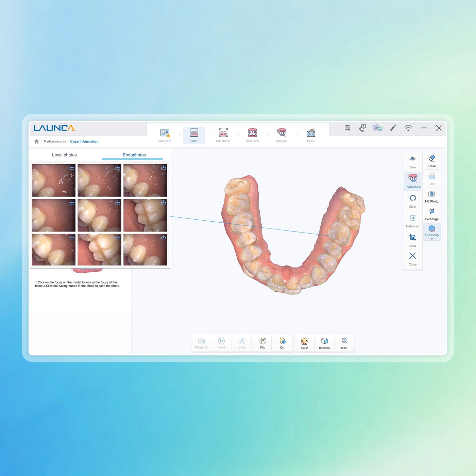Click the Zoom magnifier tool
Viewport: 476px width, 476px height.
[x=344, y=343]
